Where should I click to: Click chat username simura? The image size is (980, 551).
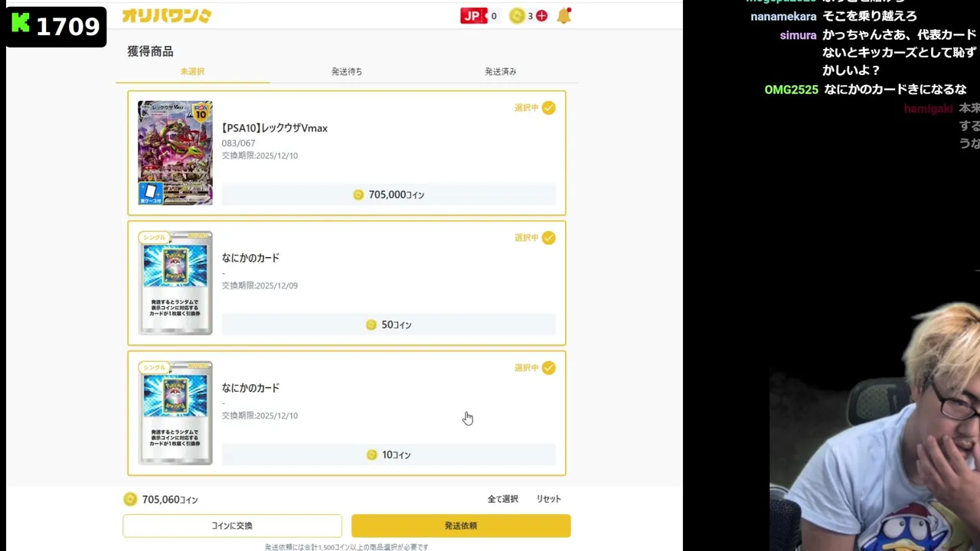click(798, 35)
